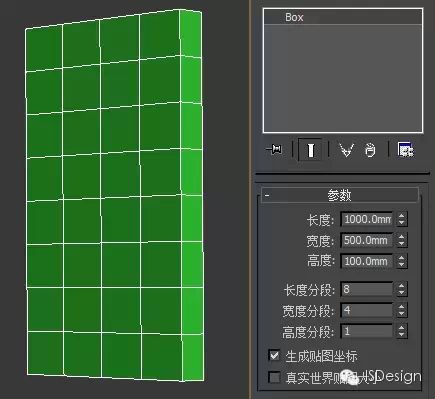Click the 宽度分段 field showing 4
The height and width of the screenshot is (399, 435).
(367, 310)
